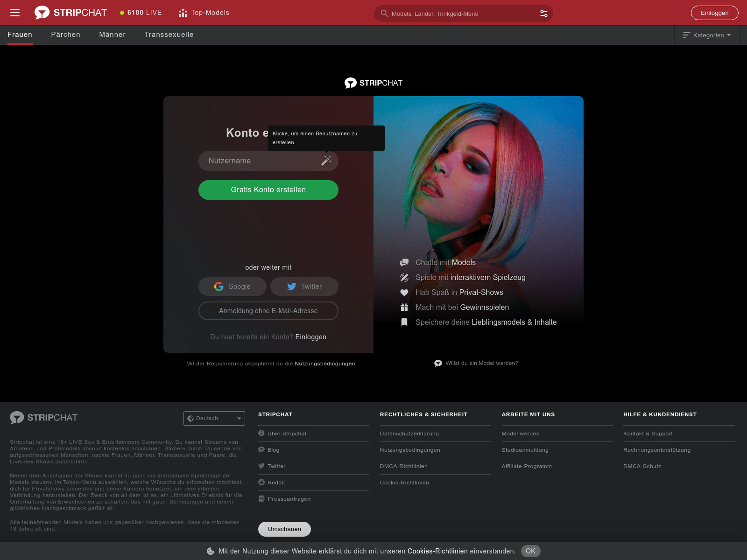Click the search magnifier icon
This screenshot has height=560, width=747.
coord(384,14)
